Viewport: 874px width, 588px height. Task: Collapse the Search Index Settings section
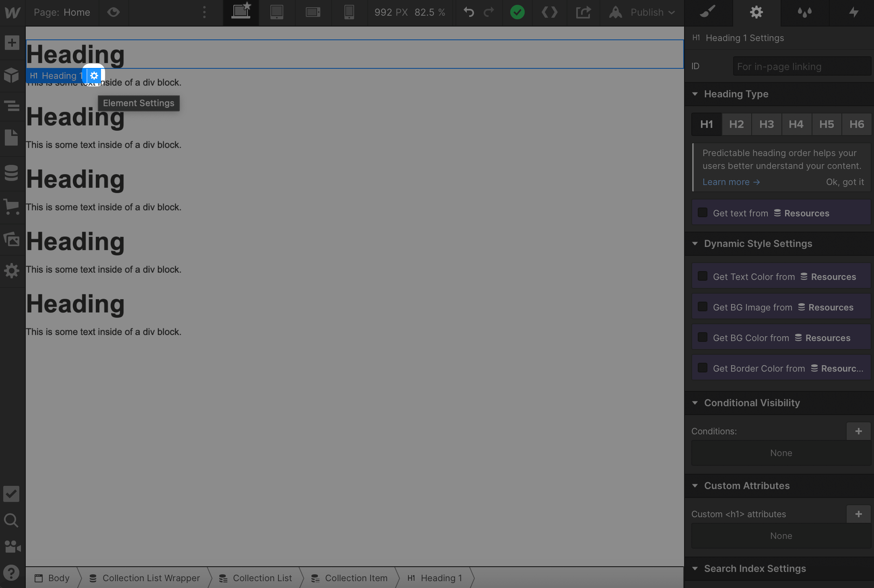pos(695,569)
